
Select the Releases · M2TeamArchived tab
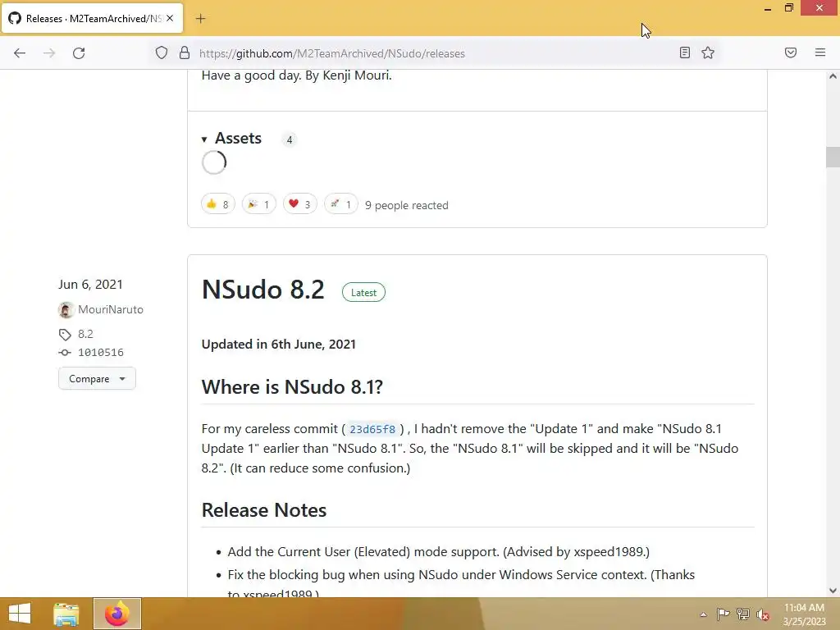pyautogui.click(x=93, y=18)
